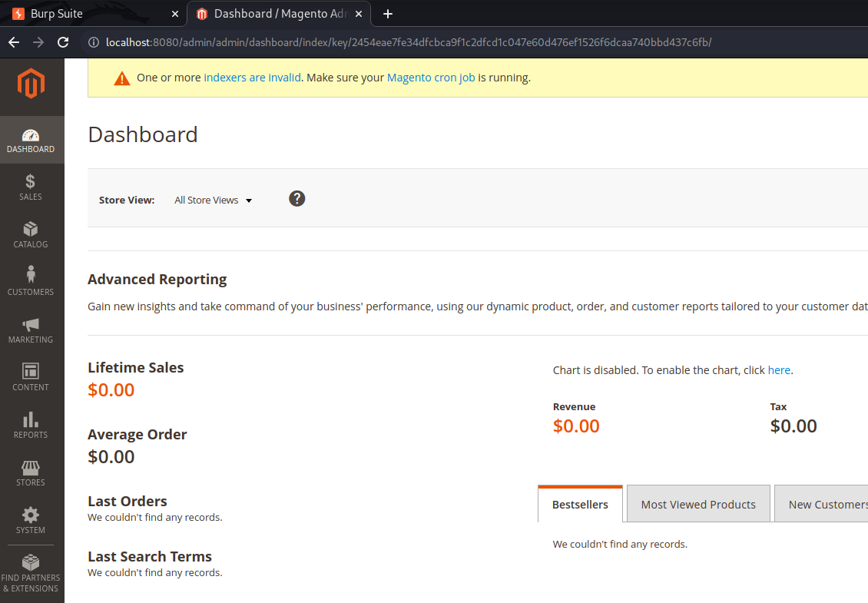The width and height of the screenshot is (868, 603).
Task: Open the Sales sidebar menu
Action: pos(31,187)
